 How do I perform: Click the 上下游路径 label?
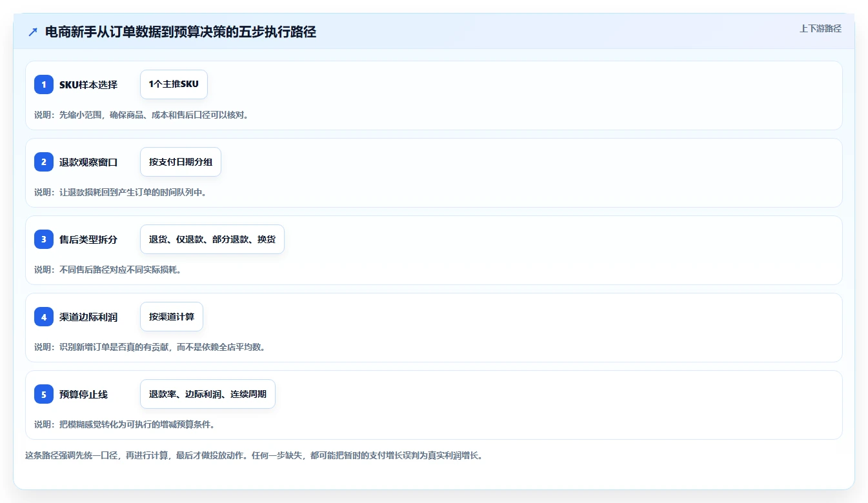[x=820, y=28]
